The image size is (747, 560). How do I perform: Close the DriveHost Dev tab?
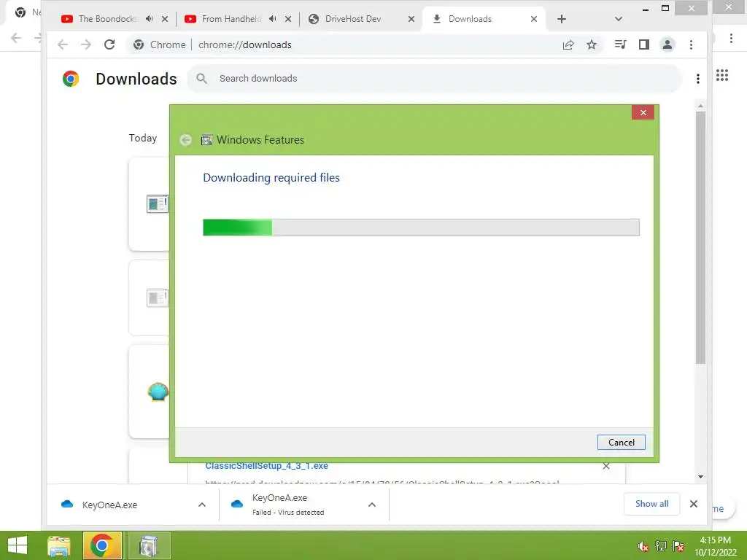click(x=411, y=18)
